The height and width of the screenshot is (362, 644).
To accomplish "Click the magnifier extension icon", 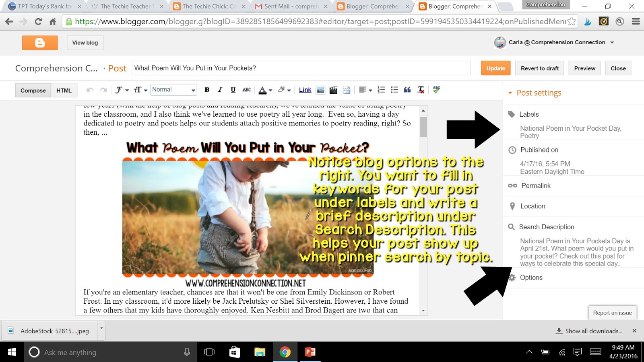I will click(x=620, y=22).
